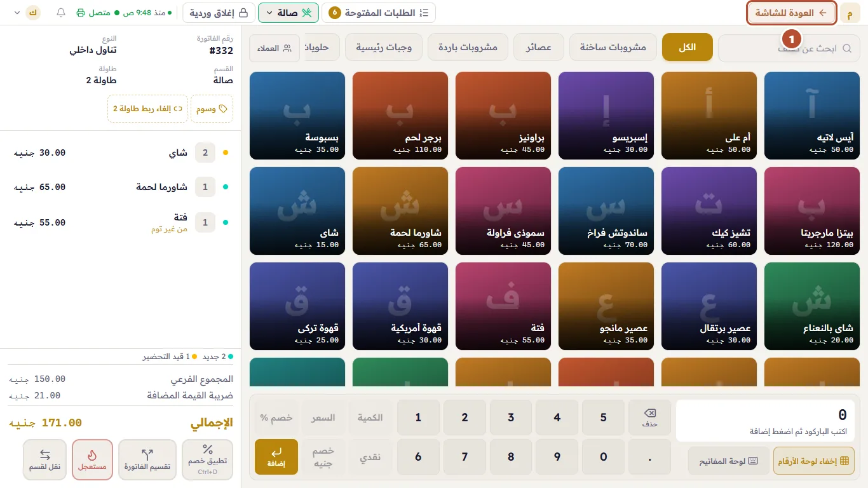
Task: Select the fatta (فتة) order line
Action: point(121,223)
